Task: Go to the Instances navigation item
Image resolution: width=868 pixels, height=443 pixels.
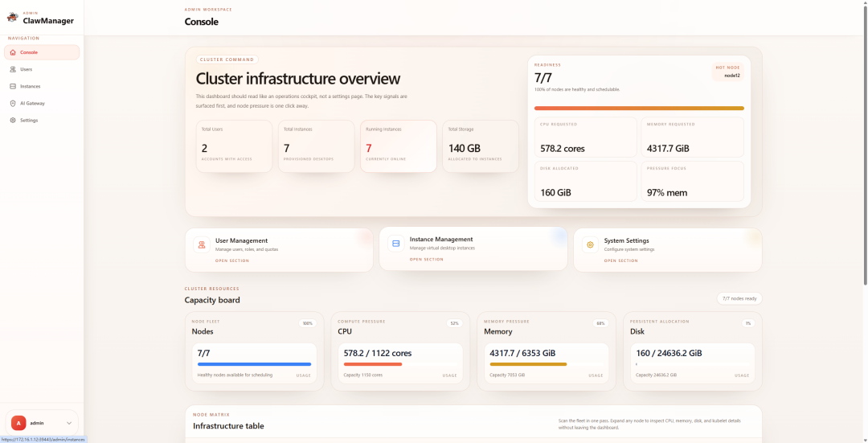Action: coord(30,86)
